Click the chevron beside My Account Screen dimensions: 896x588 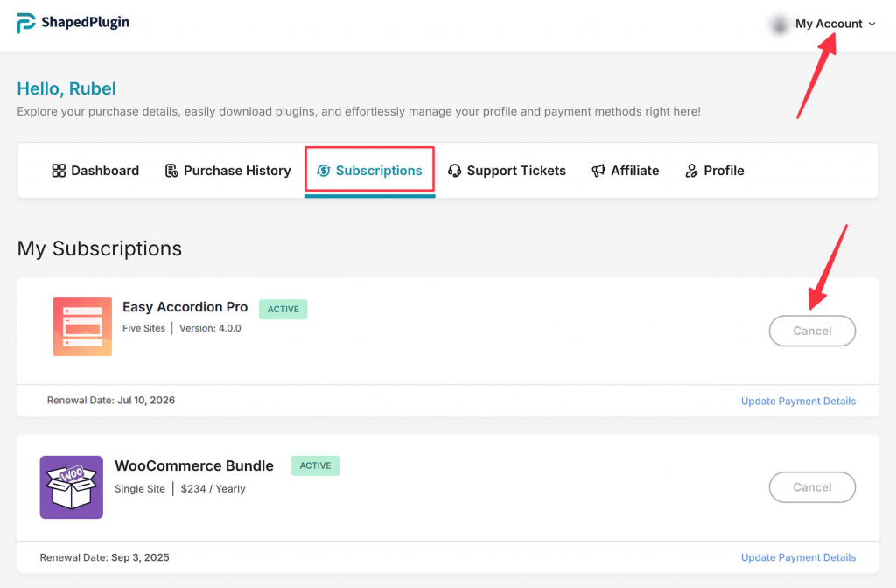click(871, 24)
